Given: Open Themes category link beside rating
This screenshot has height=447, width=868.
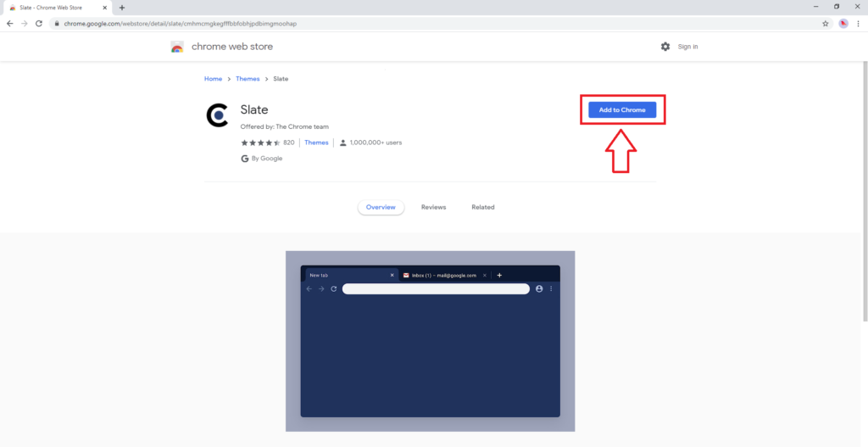Looking at the screenshot, I should point(316,142).
